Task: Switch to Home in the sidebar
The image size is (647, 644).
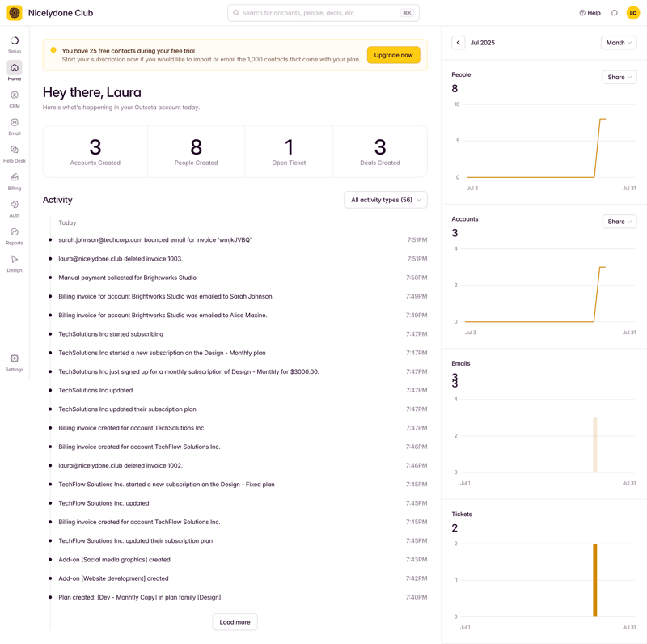Action: coord(14,68)
